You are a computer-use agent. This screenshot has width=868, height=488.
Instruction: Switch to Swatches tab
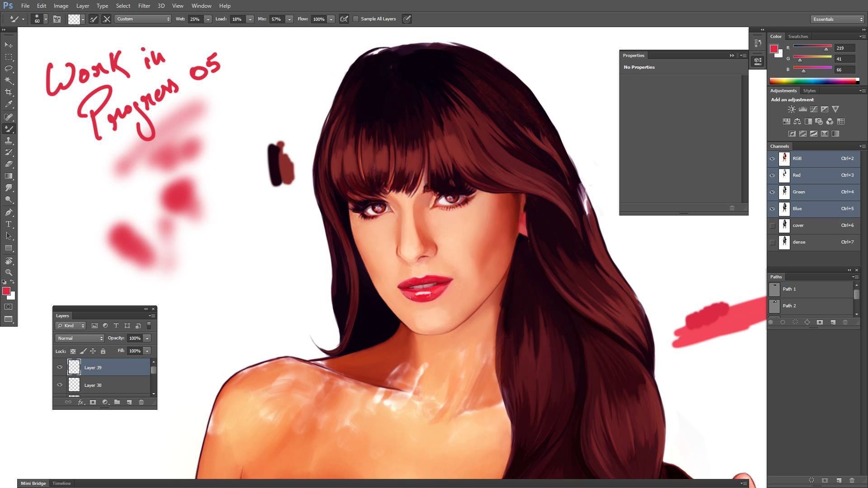pos(798,36)
